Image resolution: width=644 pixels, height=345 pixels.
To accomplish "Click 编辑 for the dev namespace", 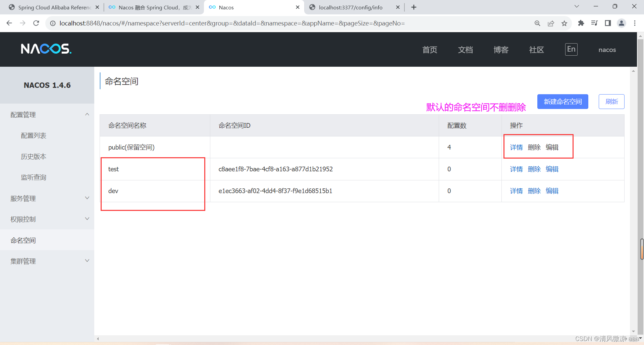I will pyautogui.click(x=552, y=191).
